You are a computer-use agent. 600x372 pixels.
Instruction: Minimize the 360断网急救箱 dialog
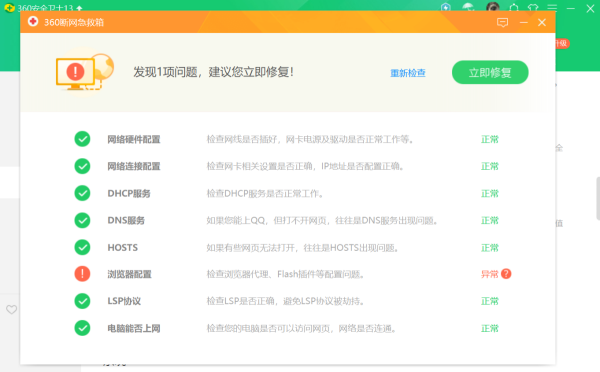tap(524, 23)
